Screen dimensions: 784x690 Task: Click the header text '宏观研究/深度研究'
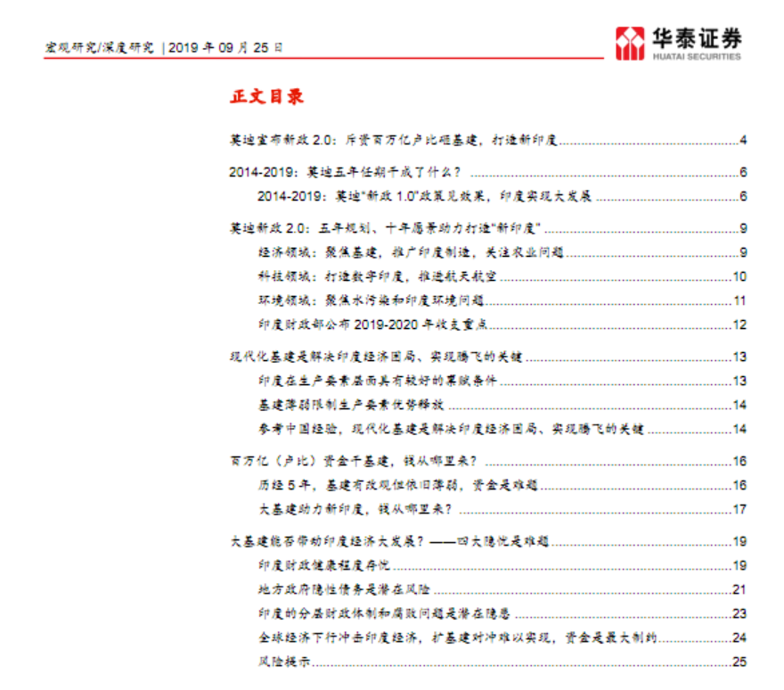[x=100, y=47]
